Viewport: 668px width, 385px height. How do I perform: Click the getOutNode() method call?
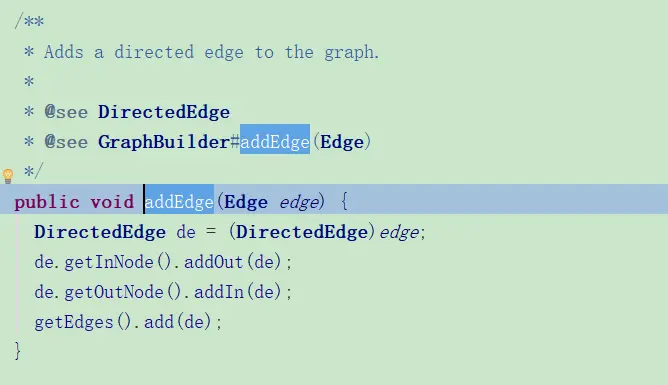pos(123,292)
